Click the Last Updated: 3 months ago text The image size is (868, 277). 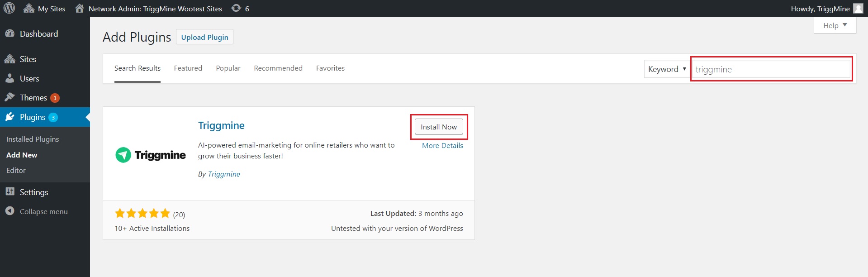[417, 214]
